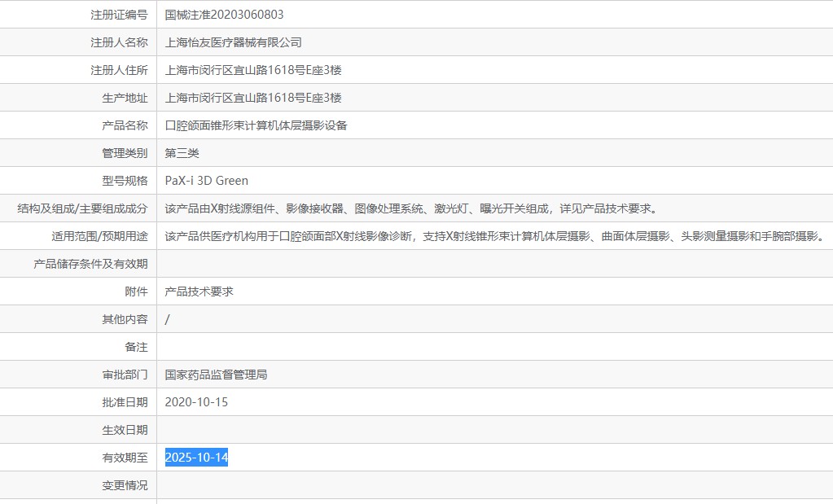This screenshot has height=504, width=833.
Task: Select the 其他内容 label
Action: 125,319
